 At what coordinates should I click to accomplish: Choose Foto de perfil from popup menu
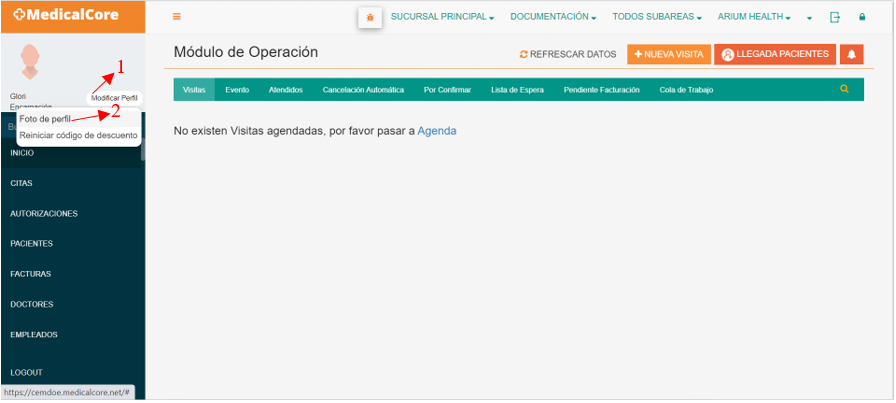(x=45, y=119)
